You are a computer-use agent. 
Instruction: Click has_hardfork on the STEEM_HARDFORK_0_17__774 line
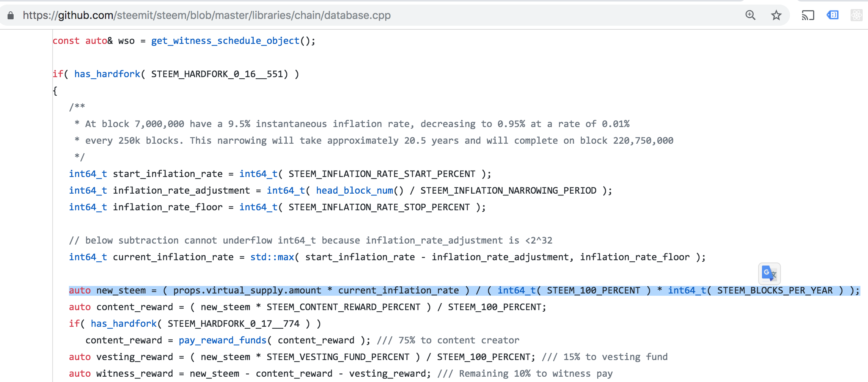(123, 324)
